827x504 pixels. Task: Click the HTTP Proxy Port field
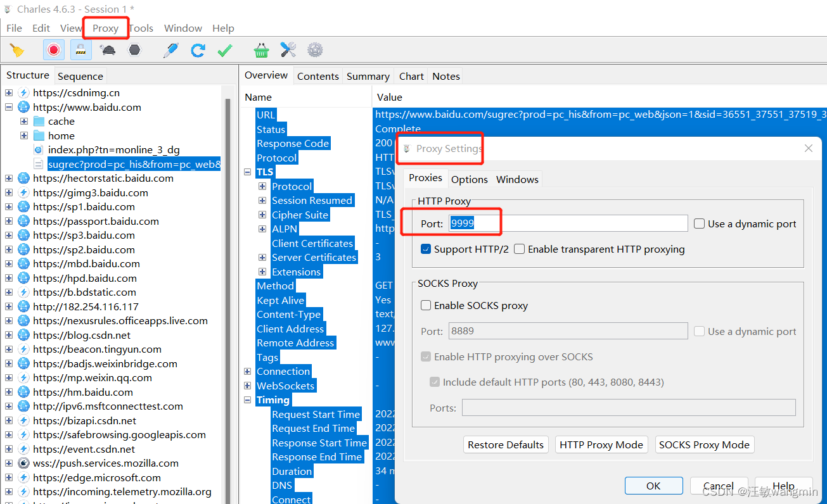click(568, 223)
